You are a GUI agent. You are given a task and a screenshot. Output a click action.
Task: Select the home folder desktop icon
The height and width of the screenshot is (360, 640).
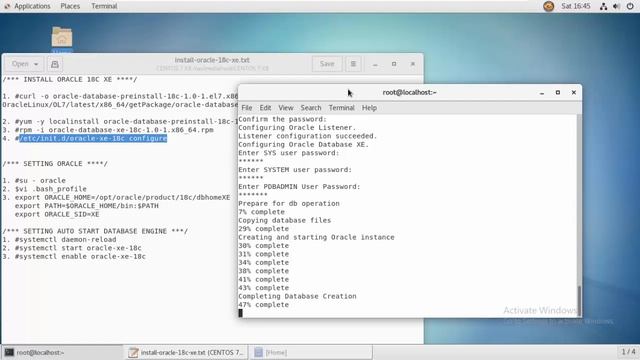pos(62,38)
